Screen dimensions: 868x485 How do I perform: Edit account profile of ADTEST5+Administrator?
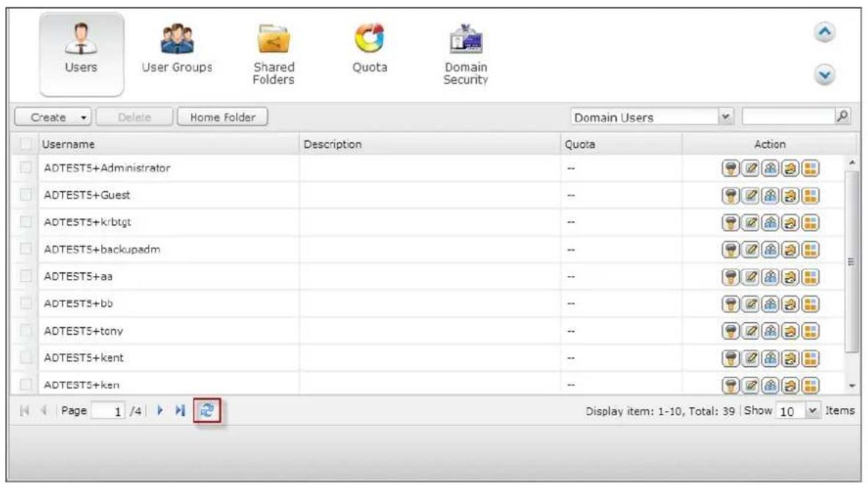click(751, 168)
